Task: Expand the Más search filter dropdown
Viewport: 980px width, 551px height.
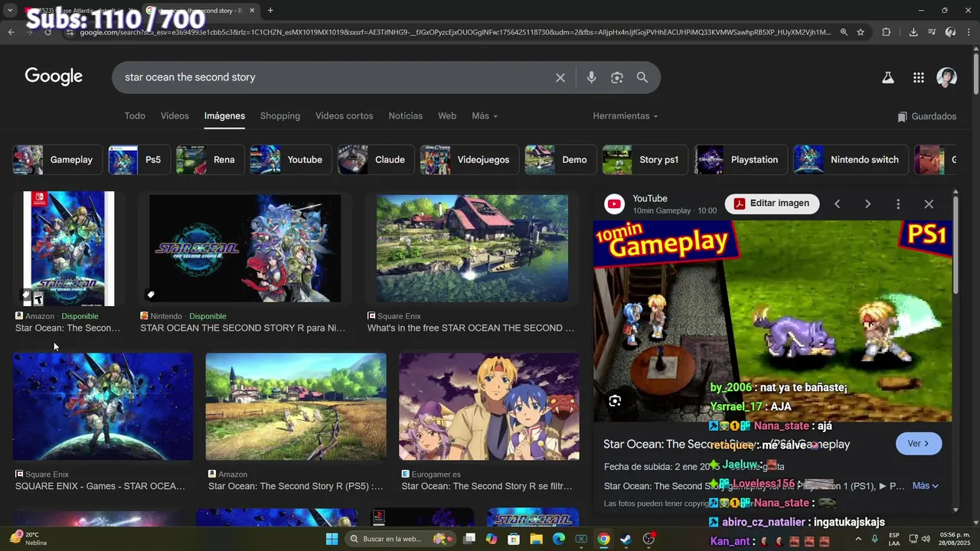Action: click(485, 116)
